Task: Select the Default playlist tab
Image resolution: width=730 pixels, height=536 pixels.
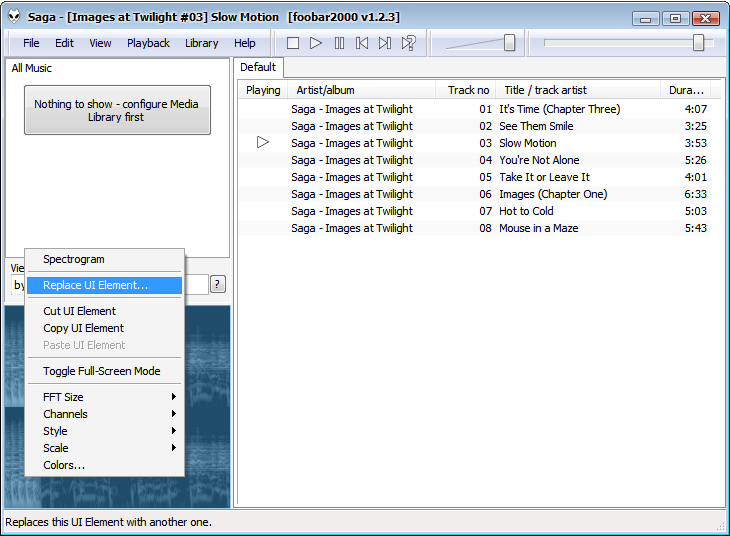Action: (x=258, y=68)
